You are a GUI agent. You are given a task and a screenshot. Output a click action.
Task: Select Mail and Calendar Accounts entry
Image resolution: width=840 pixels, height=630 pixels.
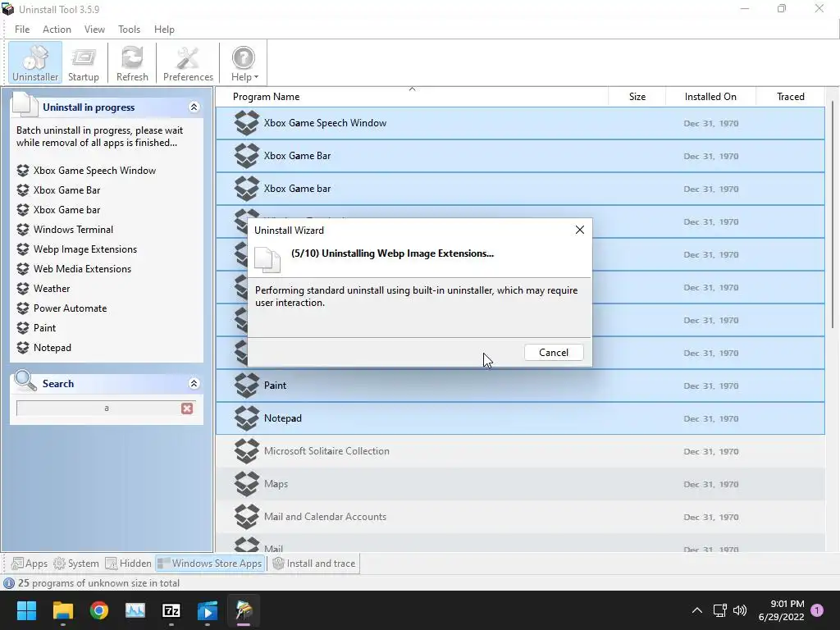coord(520,517)
